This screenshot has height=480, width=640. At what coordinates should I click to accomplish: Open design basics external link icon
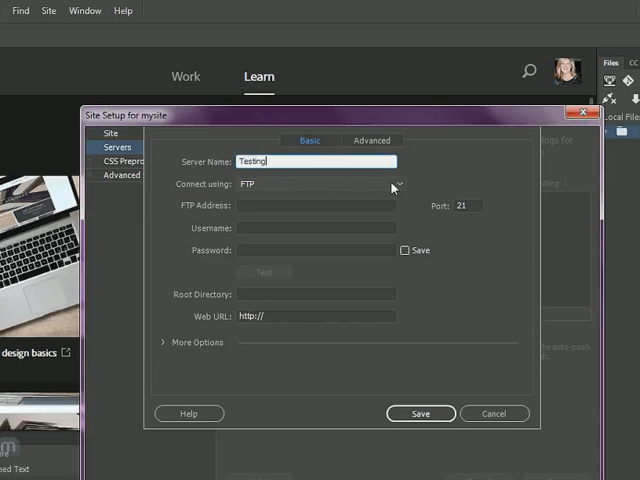click(x=66, y=352)
